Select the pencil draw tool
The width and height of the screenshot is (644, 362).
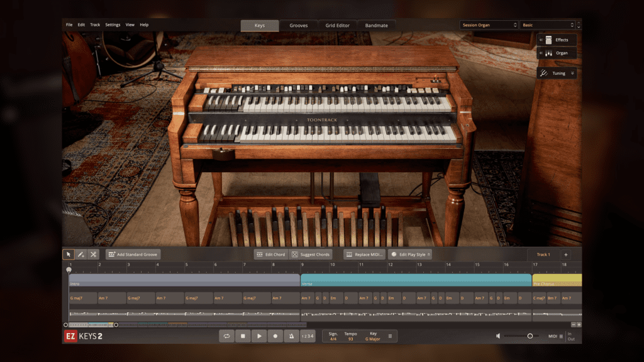80,255
